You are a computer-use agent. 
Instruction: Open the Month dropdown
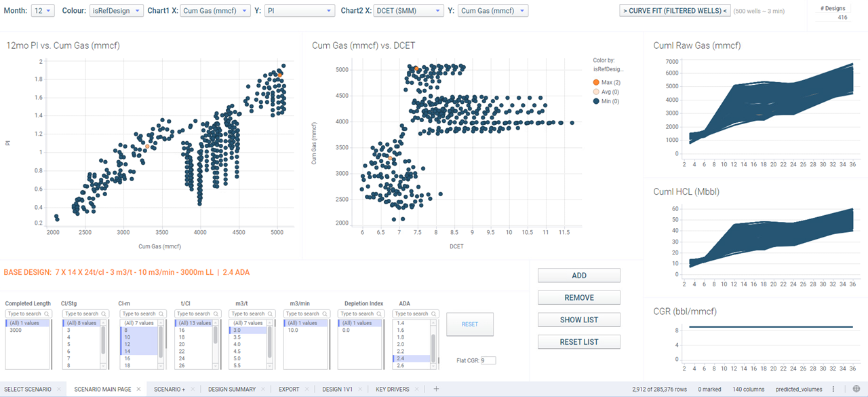click(43, 11)
